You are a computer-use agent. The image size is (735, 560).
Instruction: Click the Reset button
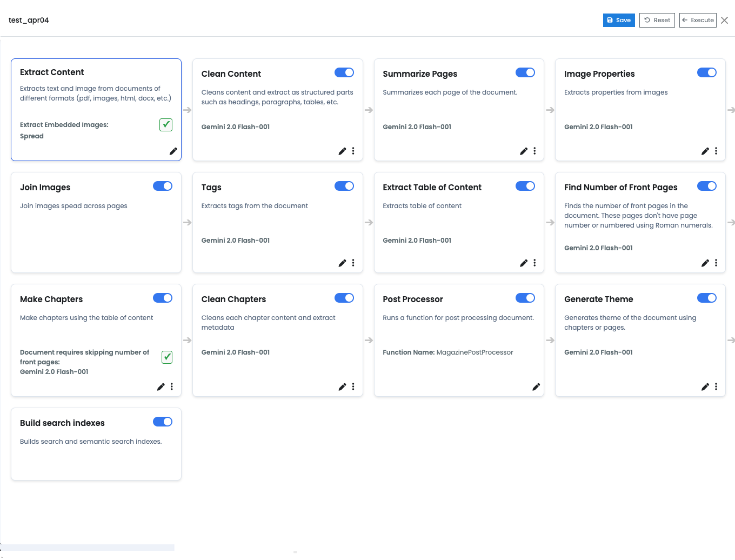point(657,20)
